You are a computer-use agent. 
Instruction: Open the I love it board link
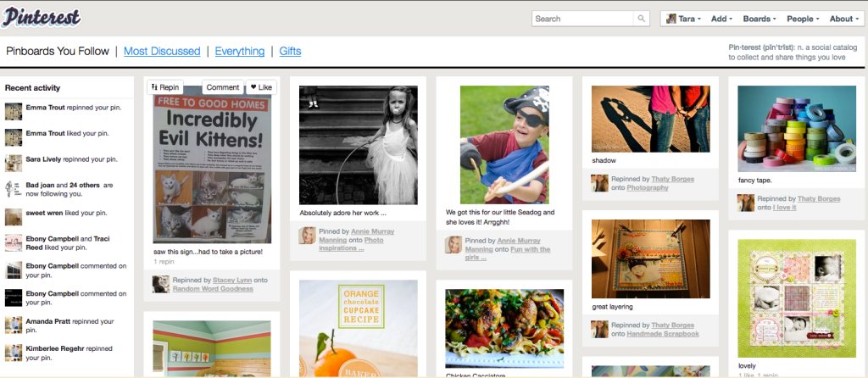click(x=785, y=208)
